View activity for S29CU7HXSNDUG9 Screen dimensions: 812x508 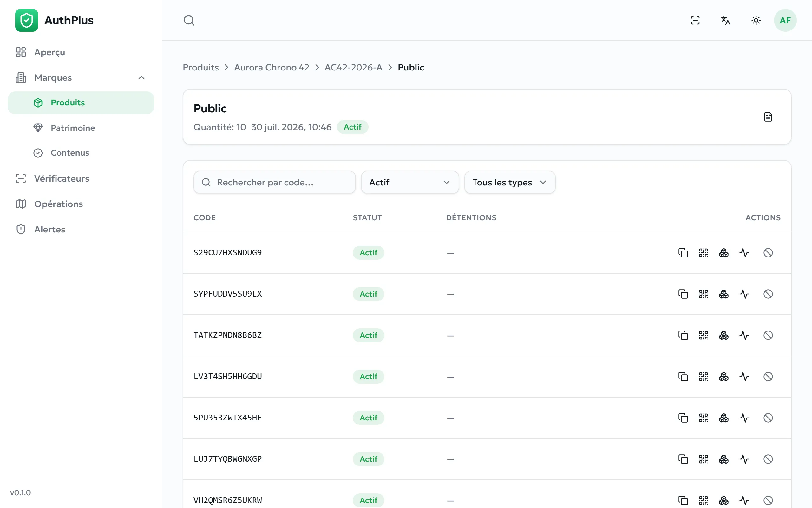coord(744,253)
